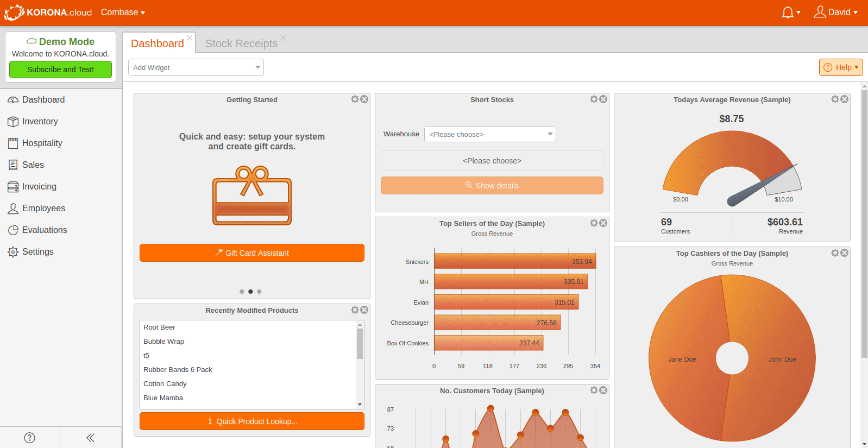This screenshot has height=448, width=868.
Task: Switch to the Stock Receipts tab
Action: [241, 43]
